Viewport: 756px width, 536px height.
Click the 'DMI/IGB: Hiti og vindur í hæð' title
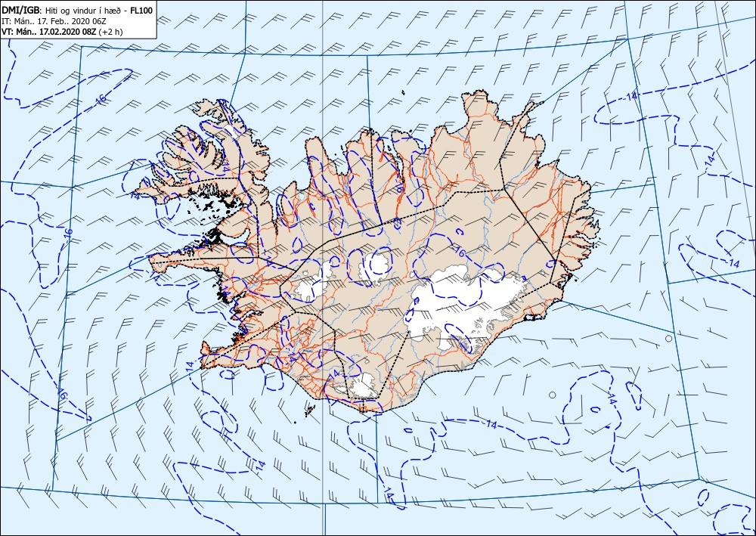64,10
